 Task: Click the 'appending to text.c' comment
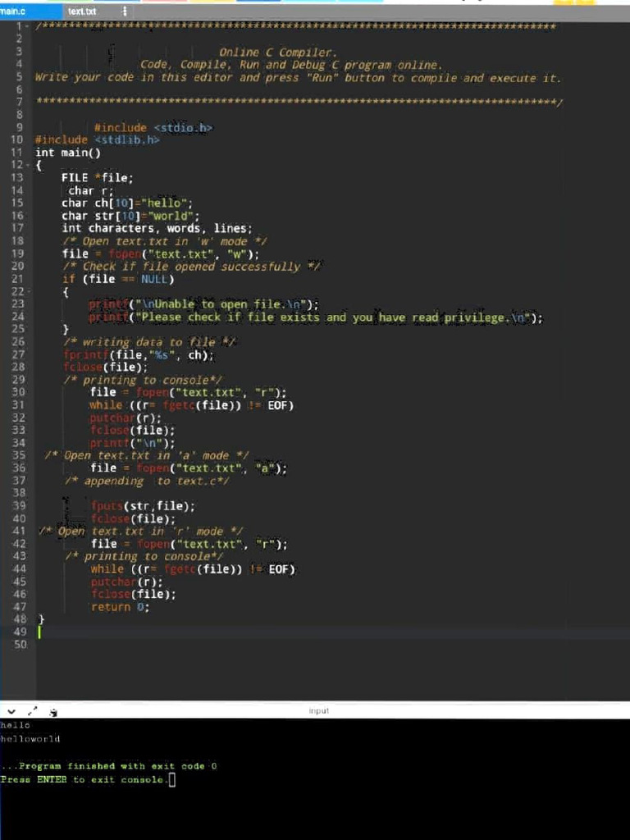tap(146, 481)
